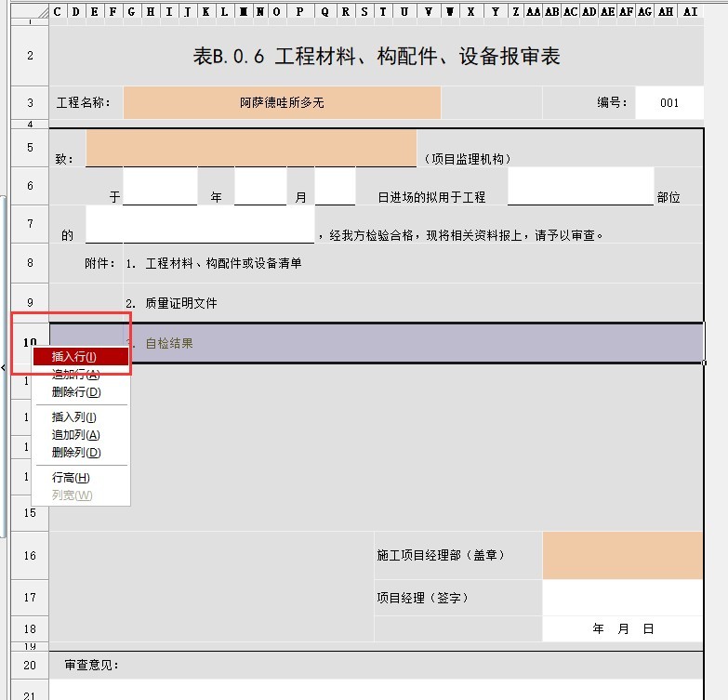Select the orange stamp cell beside 施工项目经理部（盖章）
This screenshot has width=728, height=700.
point(622,555)
